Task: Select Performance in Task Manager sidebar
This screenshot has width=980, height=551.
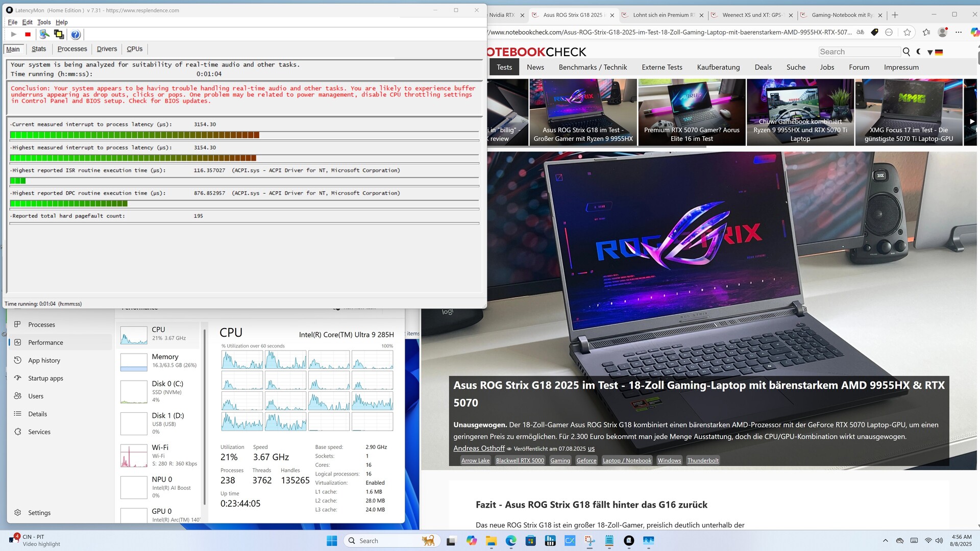Action: [x=60, y=342]
